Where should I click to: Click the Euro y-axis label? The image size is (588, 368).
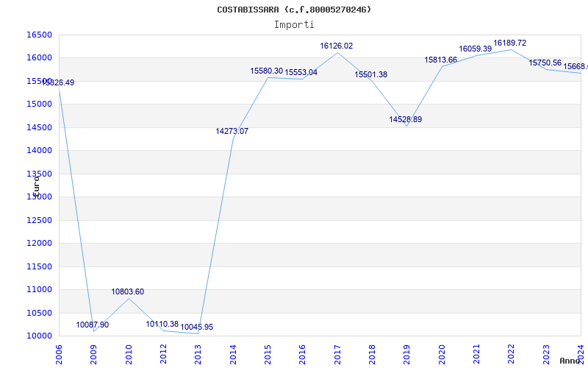(x=36, y=187)
